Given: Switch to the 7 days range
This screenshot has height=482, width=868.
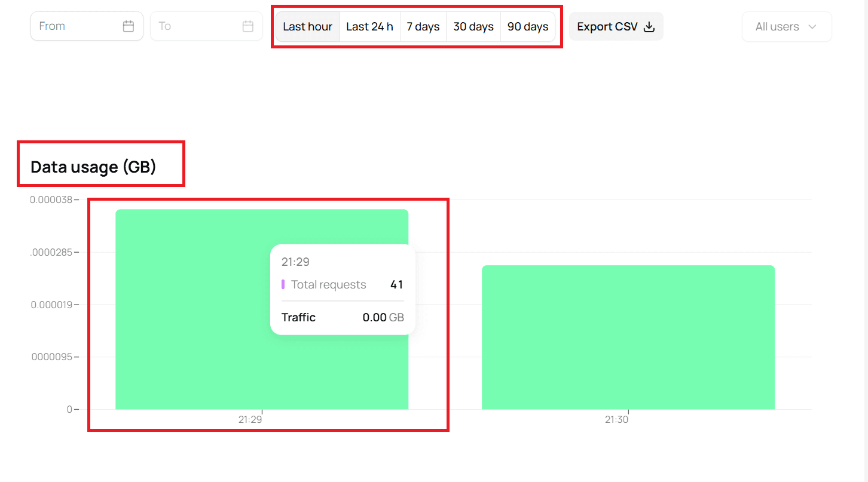Looking at the screenshot, I should click(x=423, y=26).
